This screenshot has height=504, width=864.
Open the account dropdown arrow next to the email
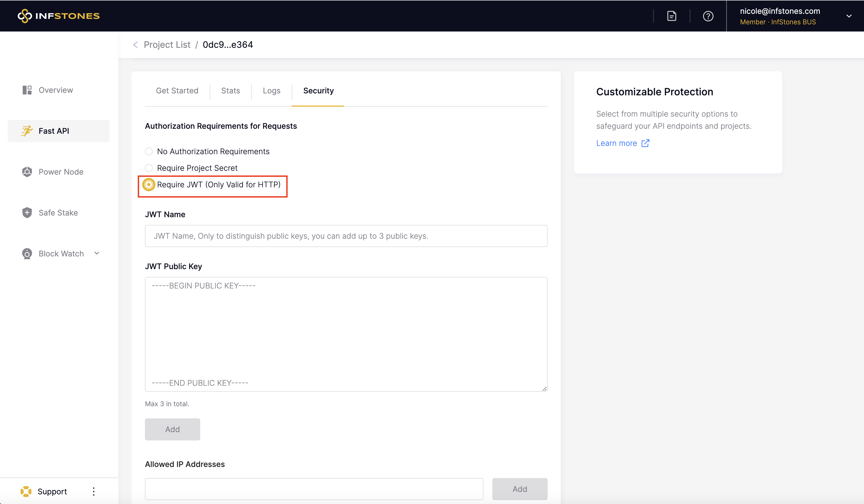(x=849, y=16)
